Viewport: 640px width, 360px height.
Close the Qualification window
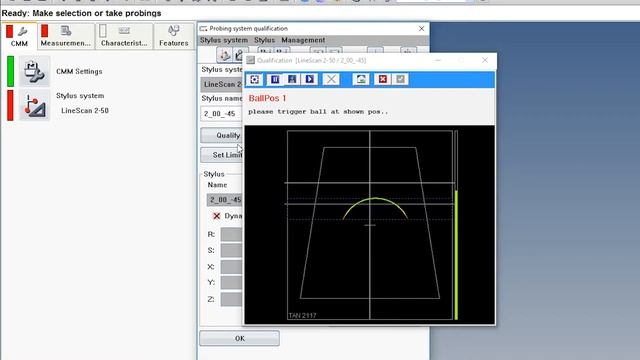tap(485, 60)
